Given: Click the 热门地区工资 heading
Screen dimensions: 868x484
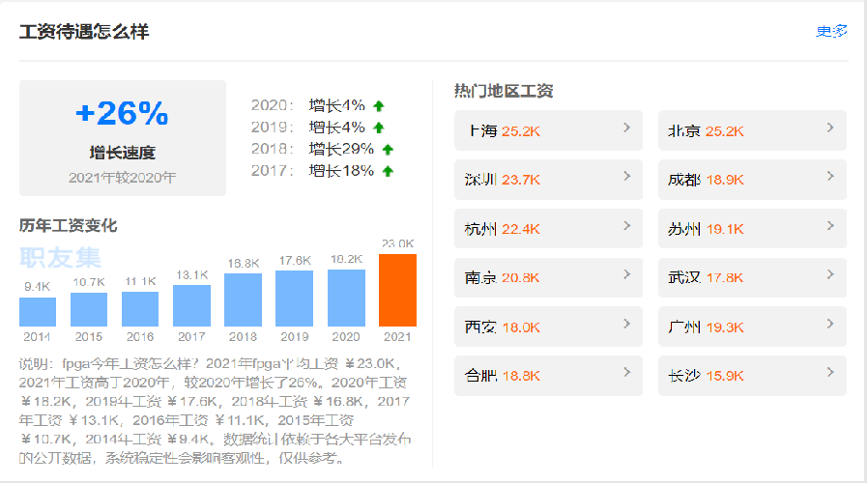Looking at the screenshot, I should click(x=504, y=91).
